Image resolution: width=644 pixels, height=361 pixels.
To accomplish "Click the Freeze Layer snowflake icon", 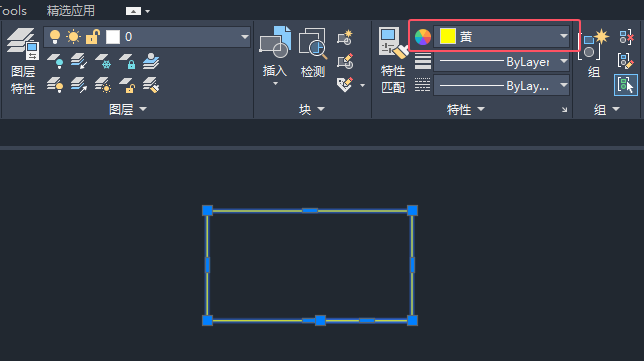I will 103,61.
